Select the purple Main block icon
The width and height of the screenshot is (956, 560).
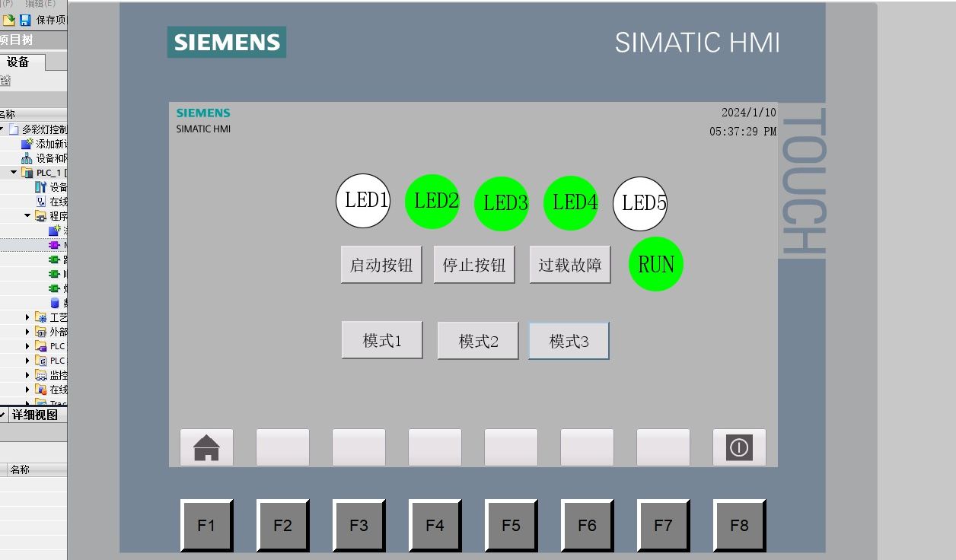pos(54,245)
